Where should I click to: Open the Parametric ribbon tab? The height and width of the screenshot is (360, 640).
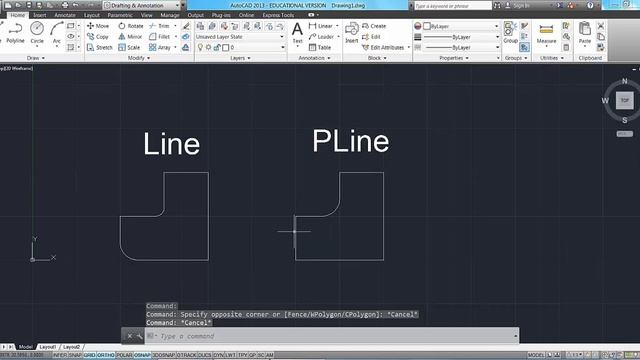tap(120, 15)
